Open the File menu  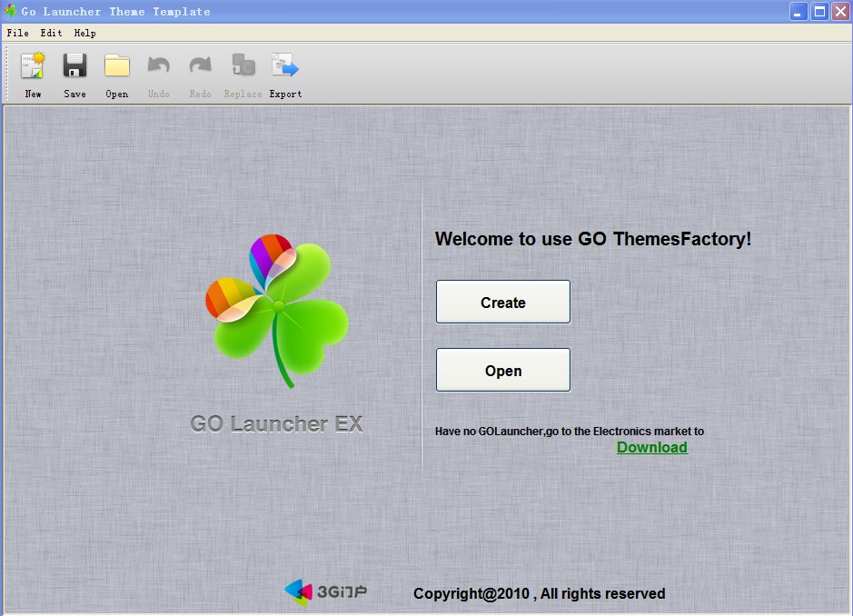[x=17, y=34]
